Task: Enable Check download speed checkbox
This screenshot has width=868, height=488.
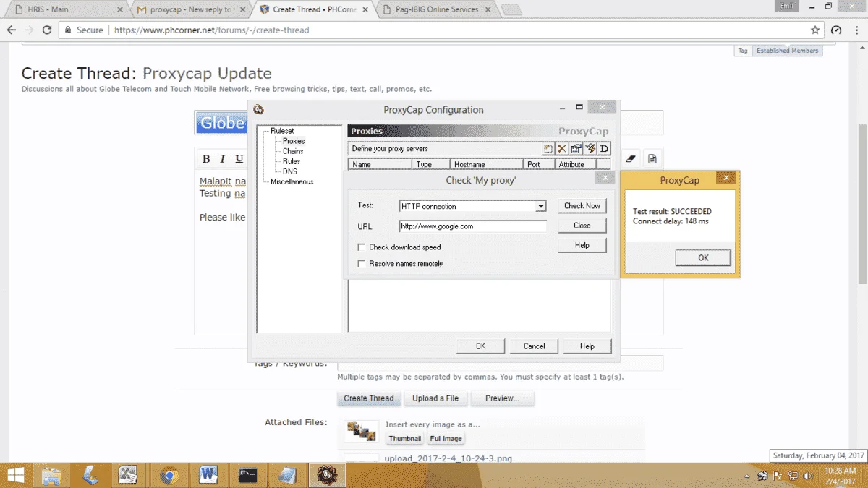Action: click(362, 247)
